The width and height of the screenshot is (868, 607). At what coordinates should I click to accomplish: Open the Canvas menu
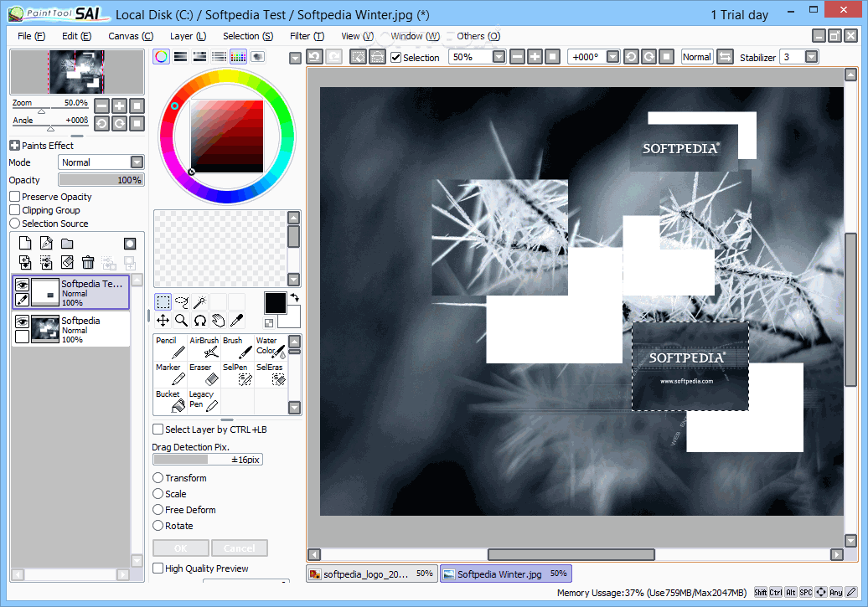(x=131, y=36)
